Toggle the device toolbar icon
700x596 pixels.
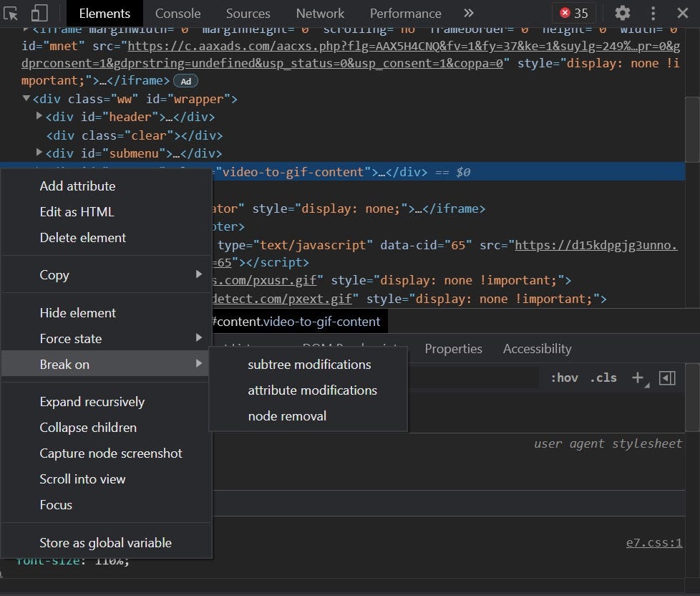(x=39, y=14)
